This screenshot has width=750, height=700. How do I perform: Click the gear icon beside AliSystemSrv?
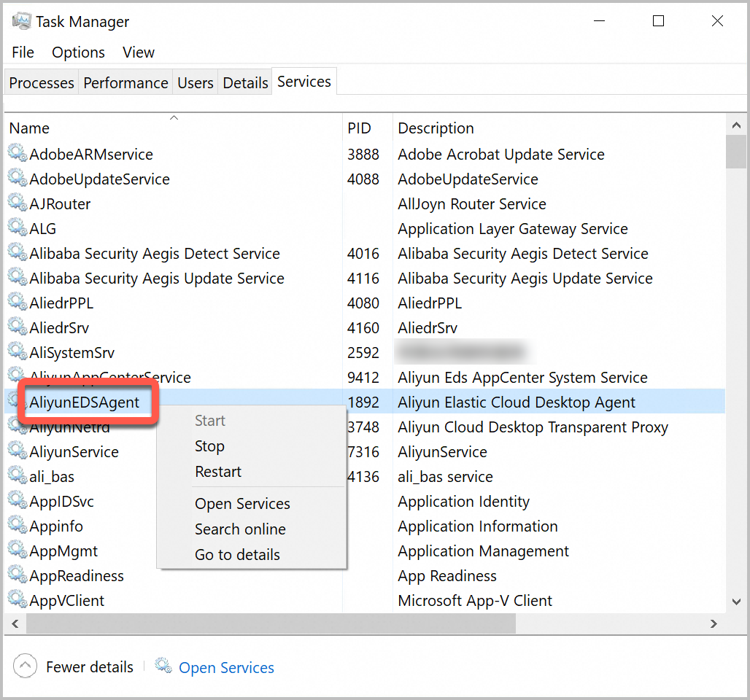pyautogui.click(x=18, y=352)
